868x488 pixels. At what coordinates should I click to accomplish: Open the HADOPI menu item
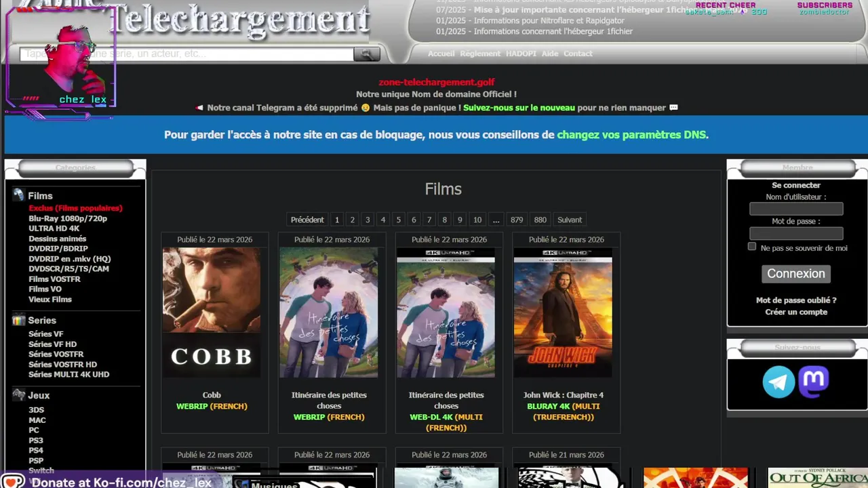tap(521, 54)
